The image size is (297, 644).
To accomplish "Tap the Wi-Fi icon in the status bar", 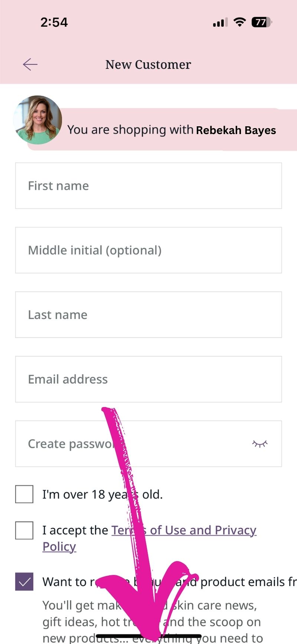I will click(240, 22).
